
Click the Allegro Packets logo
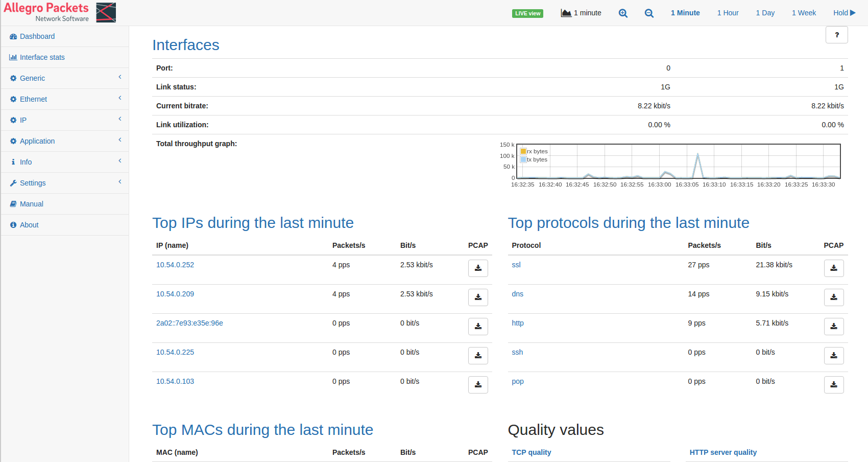coord(60,12)
